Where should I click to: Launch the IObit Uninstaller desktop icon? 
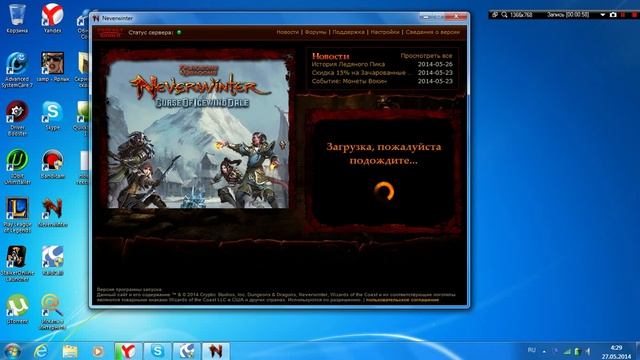click(x=17, y=166)
